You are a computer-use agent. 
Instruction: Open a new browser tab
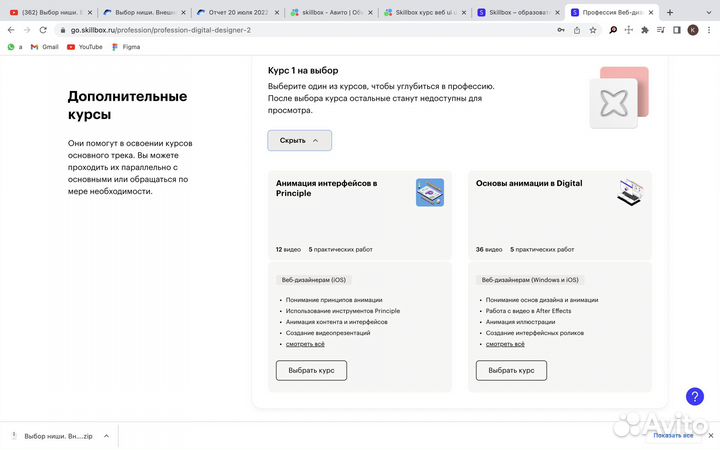coord(670,12)
